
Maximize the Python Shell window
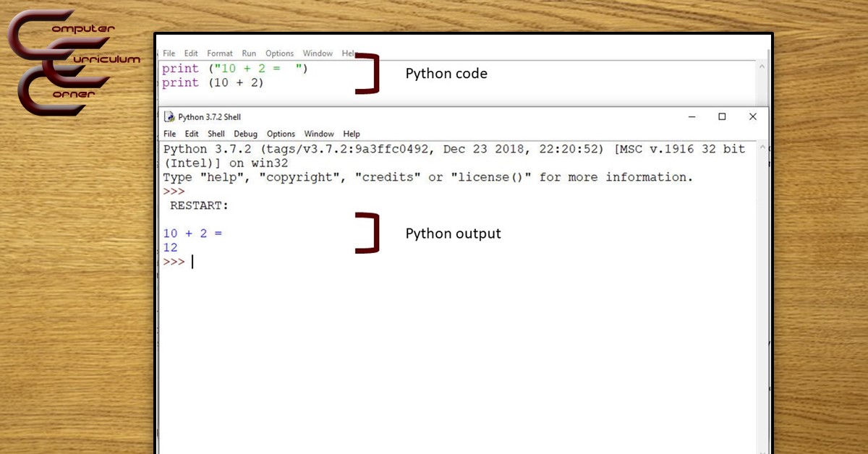coord(722,116)
